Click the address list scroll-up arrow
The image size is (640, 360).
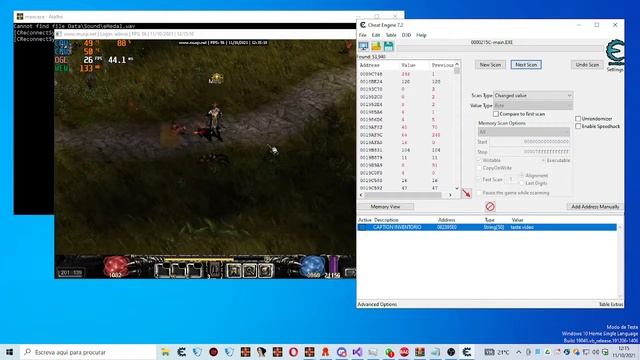[x=457, y=64]
